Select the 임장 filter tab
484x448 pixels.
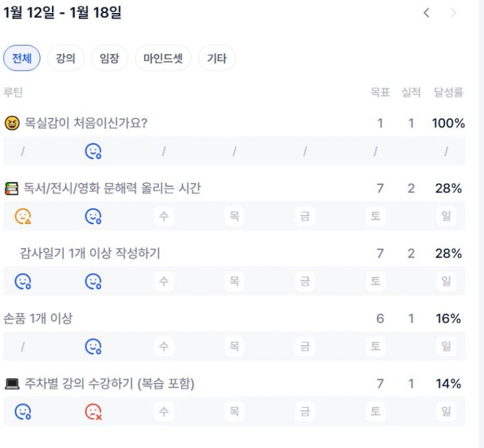(x=109, y=58)
